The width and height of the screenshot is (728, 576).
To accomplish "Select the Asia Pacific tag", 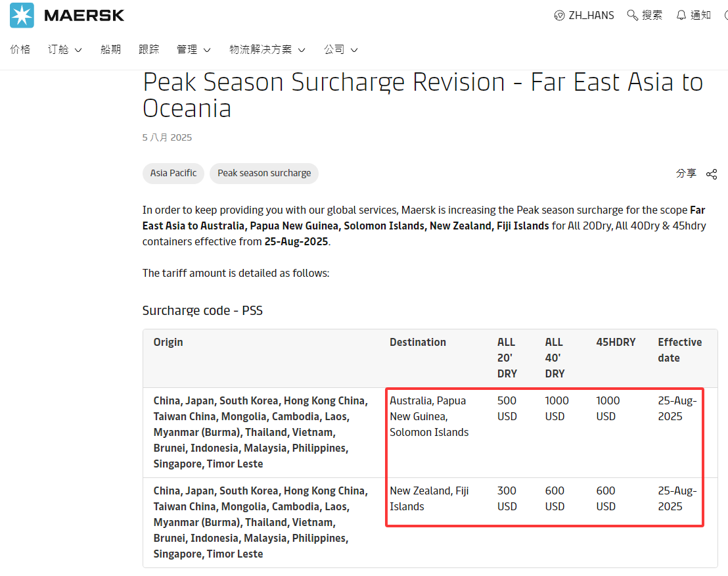I will 173,173.
